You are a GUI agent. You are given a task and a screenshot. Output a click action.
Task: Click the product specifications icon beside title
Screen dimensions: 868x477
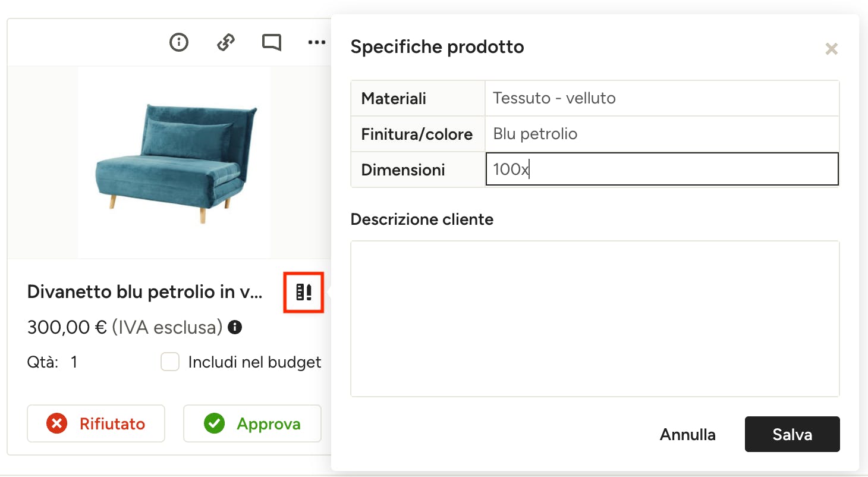[304, 292]
